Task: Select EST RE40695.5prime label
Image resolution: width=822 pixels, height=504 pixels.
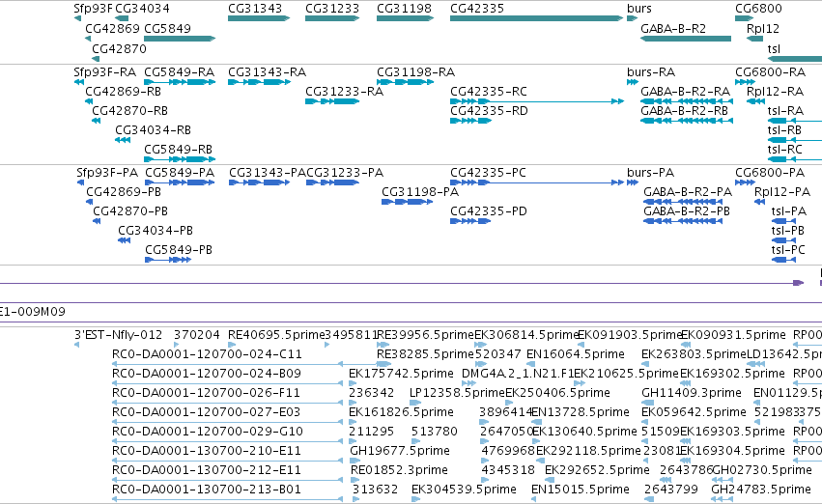Action: (276, 335)
